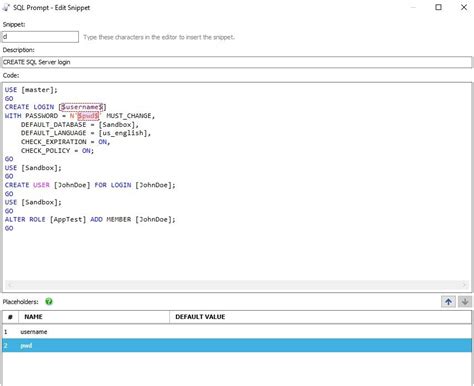Click the $username$ placeholder in code
474x386 pixels.
[x=82, y=107]
